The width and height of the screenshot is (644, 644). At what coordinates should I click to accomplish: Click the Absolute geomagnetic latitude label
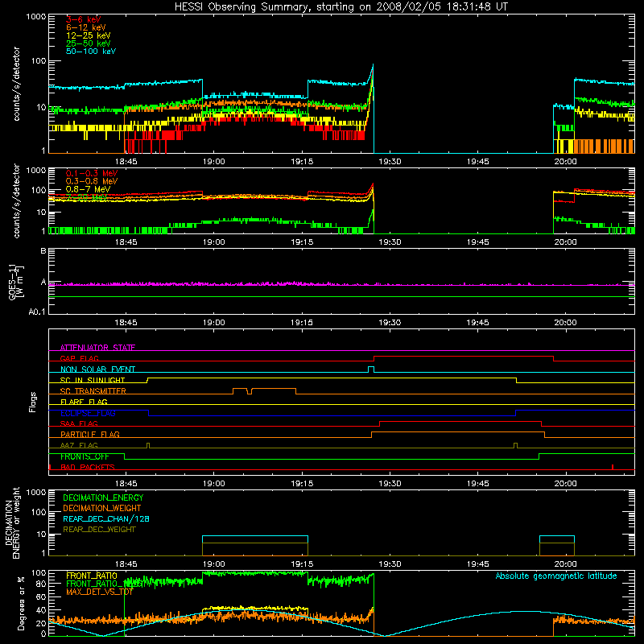(556, 576)
